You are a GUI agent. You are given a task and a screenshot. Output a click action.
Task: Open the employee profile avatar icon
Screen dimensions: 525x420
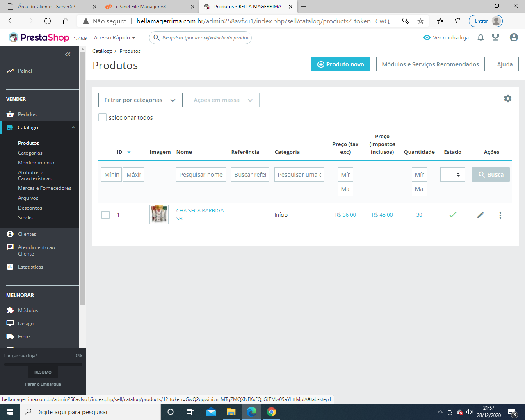click(x=514, y=37)
